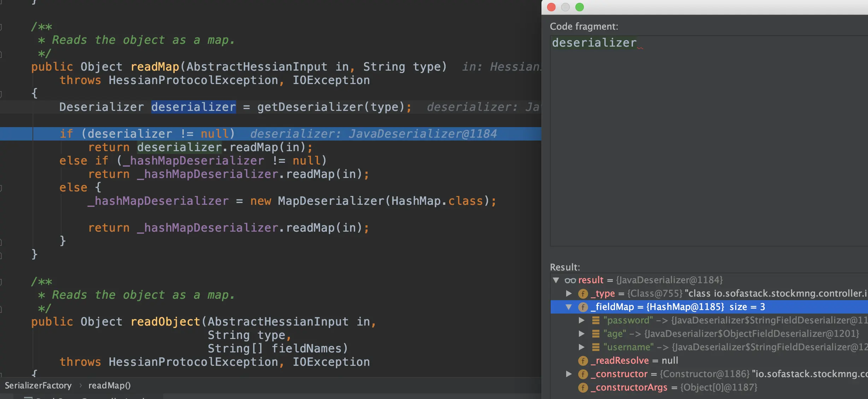Screen dimensions: 868x399
Task: Expand the "username" map entry
Action: (x=581, y=347)
